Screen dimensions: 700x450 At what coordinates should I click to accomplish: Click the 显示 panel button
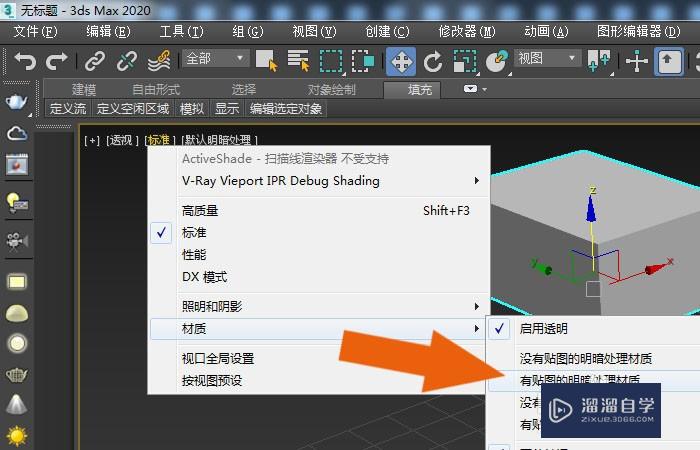(227, 108)
